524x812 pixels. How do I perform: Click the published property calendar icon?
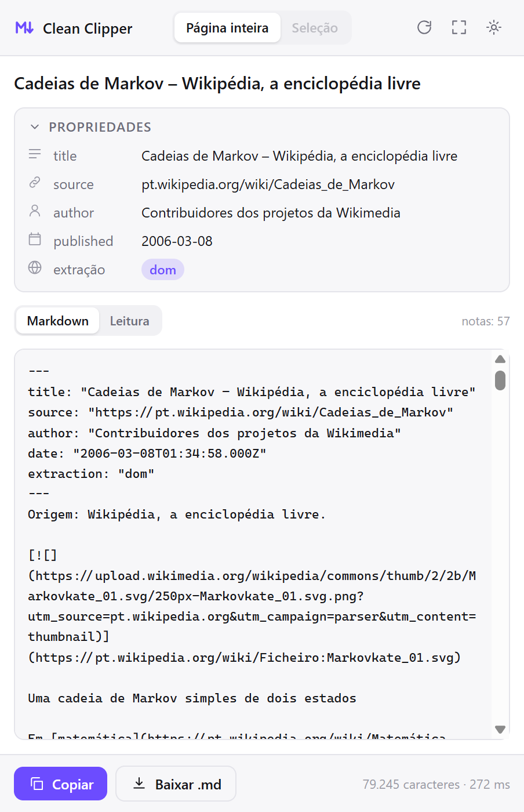click(x=35, y=240)
